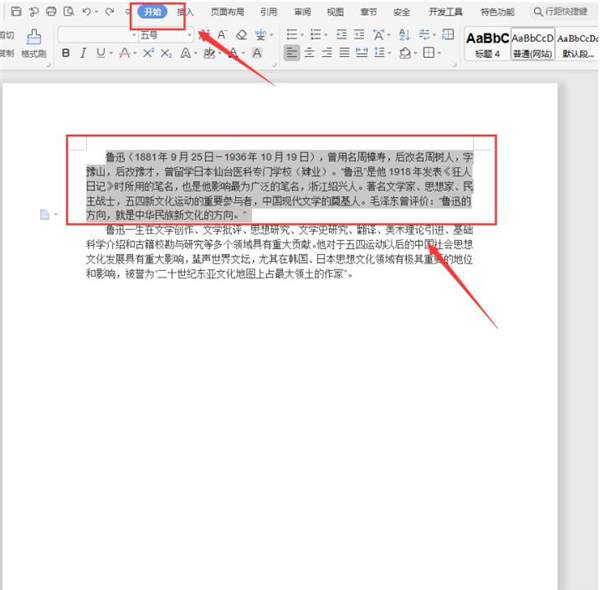Toggle justify alignment
This screenshot has height=590, width=600.
click(344, 52)
